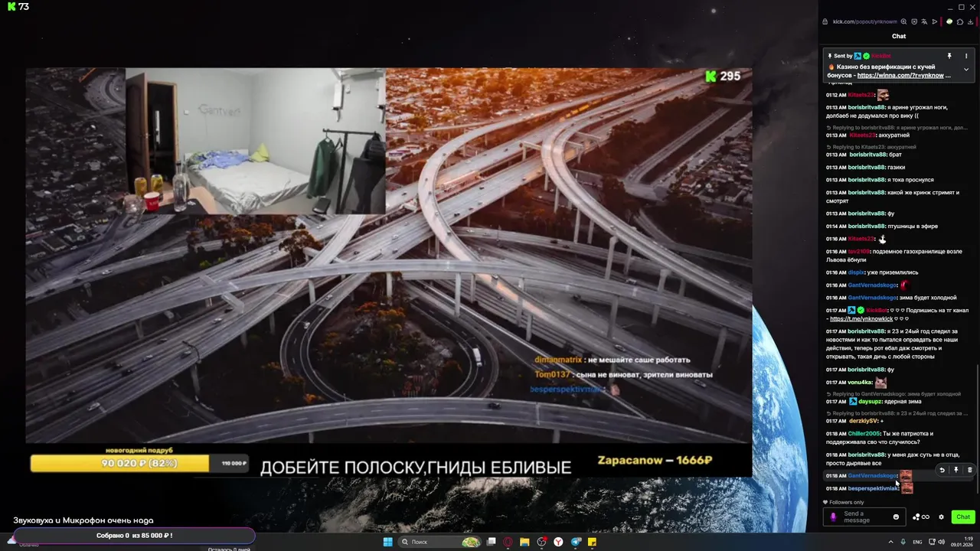The width and height of the screenshot is (980, 551).
Task: Click the site lock icon in address bar
Action: click(825, 21)
